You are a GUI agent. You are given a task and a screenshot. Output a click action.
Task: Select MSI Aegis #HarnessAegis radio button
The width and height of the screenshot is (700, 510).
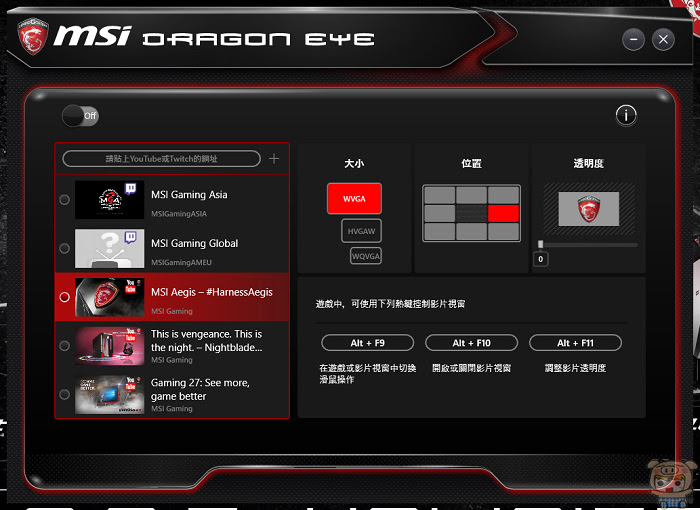65,297
